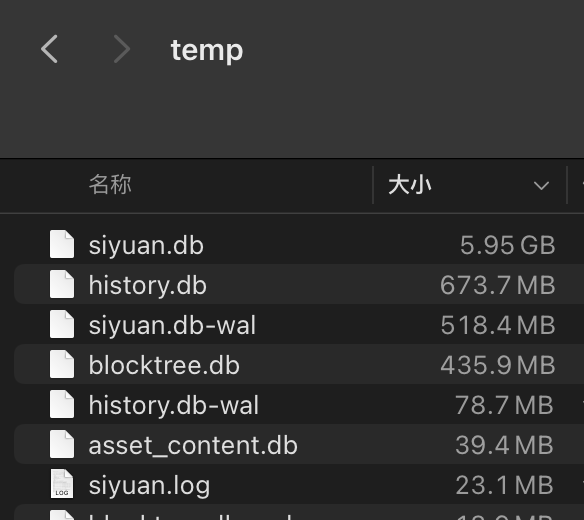Click the 78.7 MB size value
This screenshot has width=584, height=520.
tap(504, 405)
